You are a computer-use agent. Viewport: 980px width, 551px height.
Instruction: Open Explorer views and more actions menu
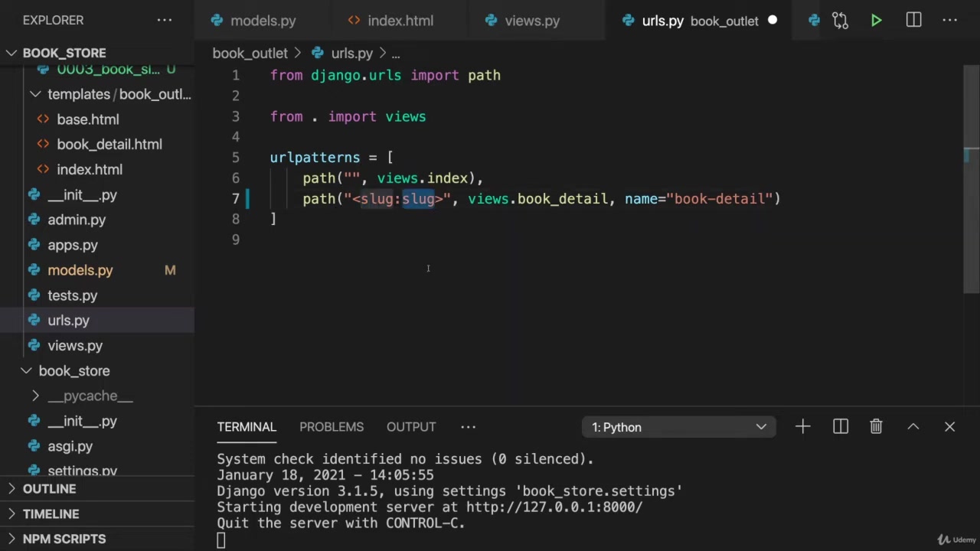[165, 20]
